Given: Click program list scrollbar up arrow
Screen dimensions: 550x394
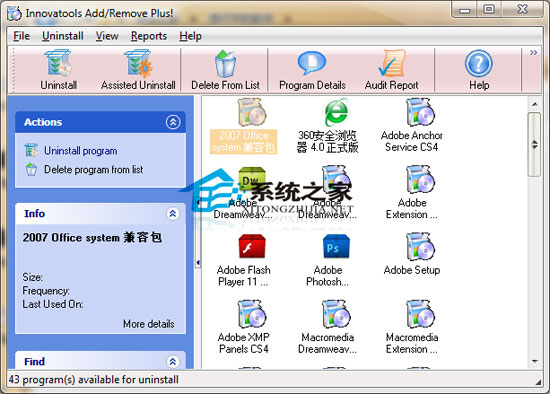Looking at the screenshot, I should (535, 104).
